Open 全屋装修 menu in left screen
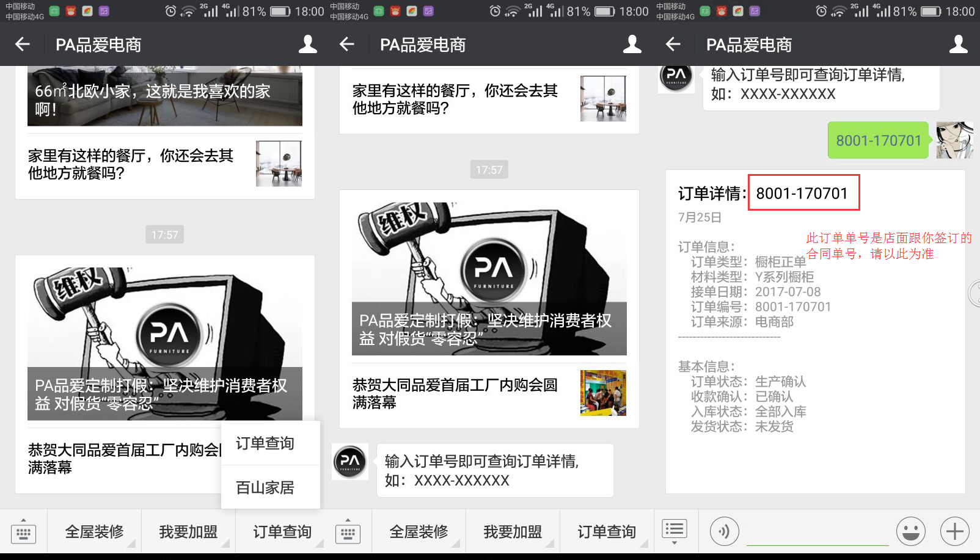980x560 pixels. (95, 532)
